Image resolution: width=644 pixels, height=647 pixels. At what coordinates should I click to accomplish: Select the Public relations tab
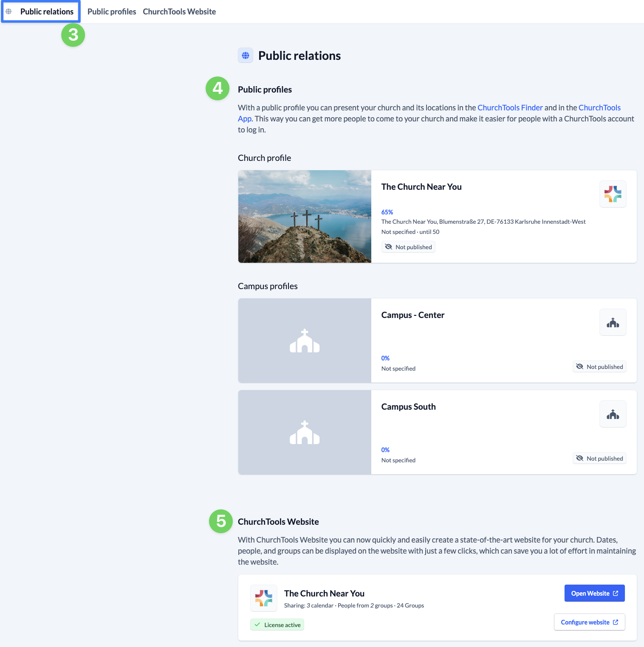47,11
